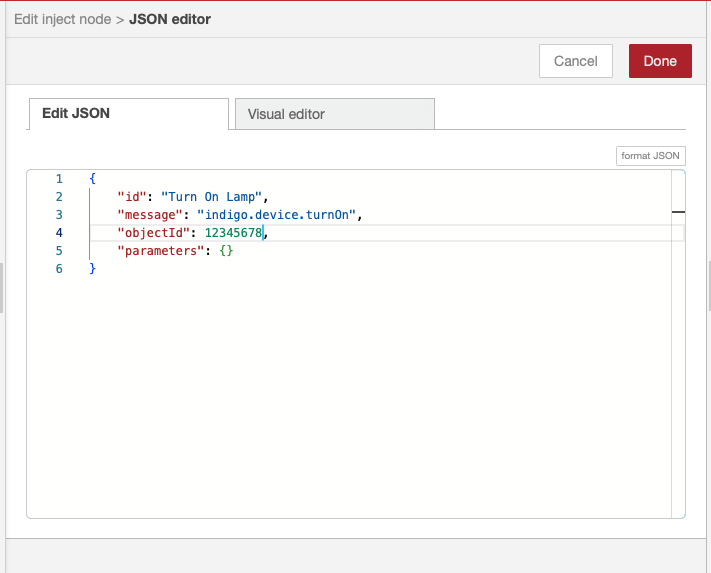Click the "indigo.device.turnOn" value
711x573 pixels.
277,215
